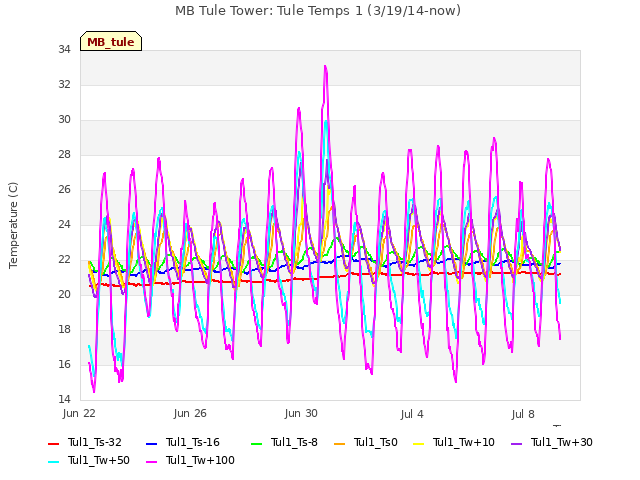This screenshot has height=480, width=640.
Task: Click the 32 y-axis tick label
Action: (x=64, y=84)
